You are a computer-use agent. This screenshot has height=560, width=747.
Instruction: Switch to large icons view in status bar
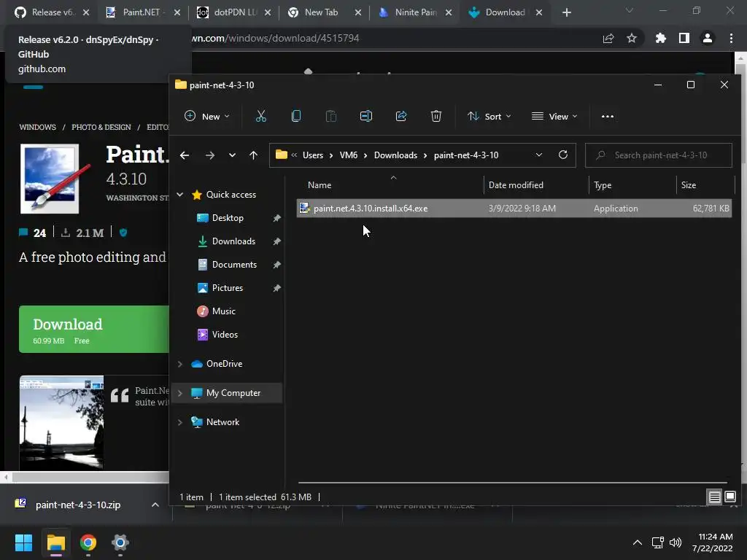(x=730, y=497)
